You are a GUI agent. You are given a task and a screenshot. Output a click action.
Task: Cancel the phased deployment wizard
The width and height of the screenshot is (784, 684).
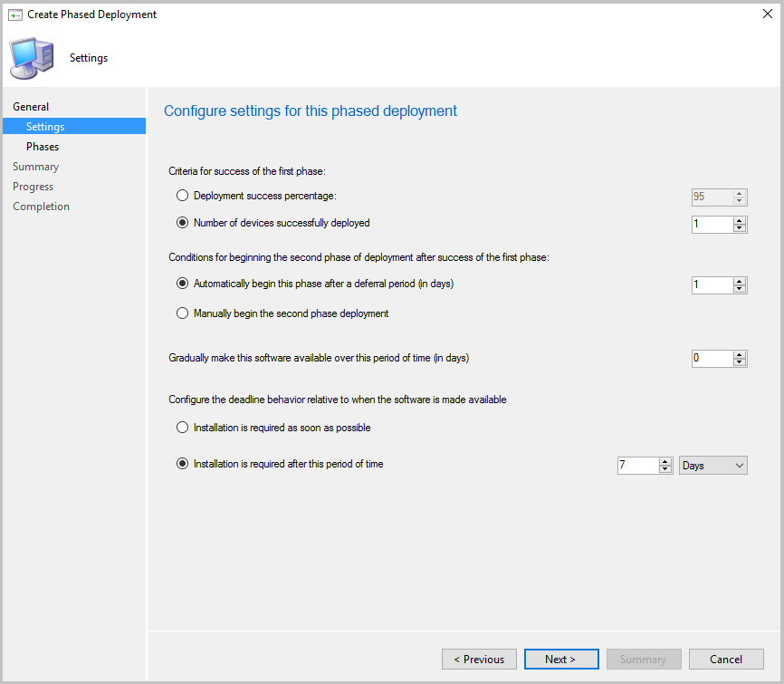[726, 659]
